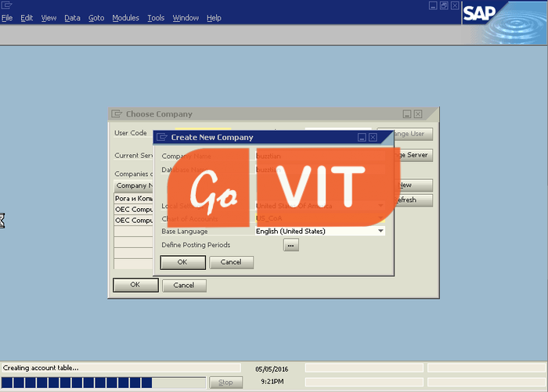Click the Create New Company title bar icon
The image size is (548, 392).
coord(162,137)
